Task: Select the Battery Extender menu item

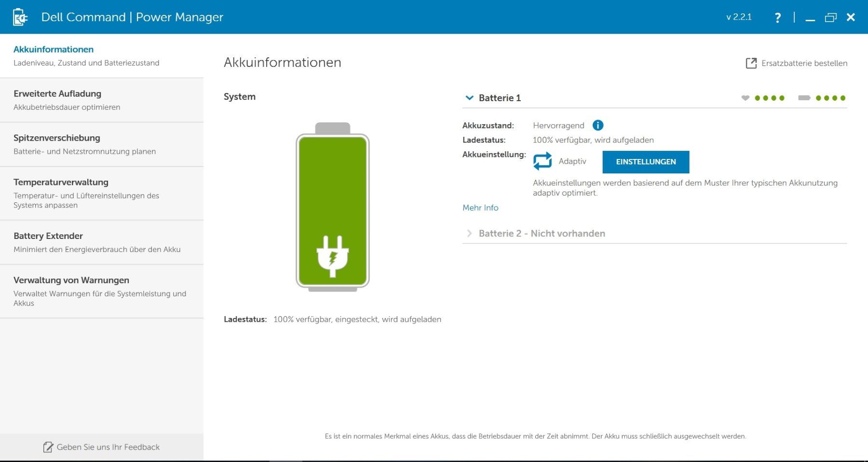Action: tap(102, 242)
